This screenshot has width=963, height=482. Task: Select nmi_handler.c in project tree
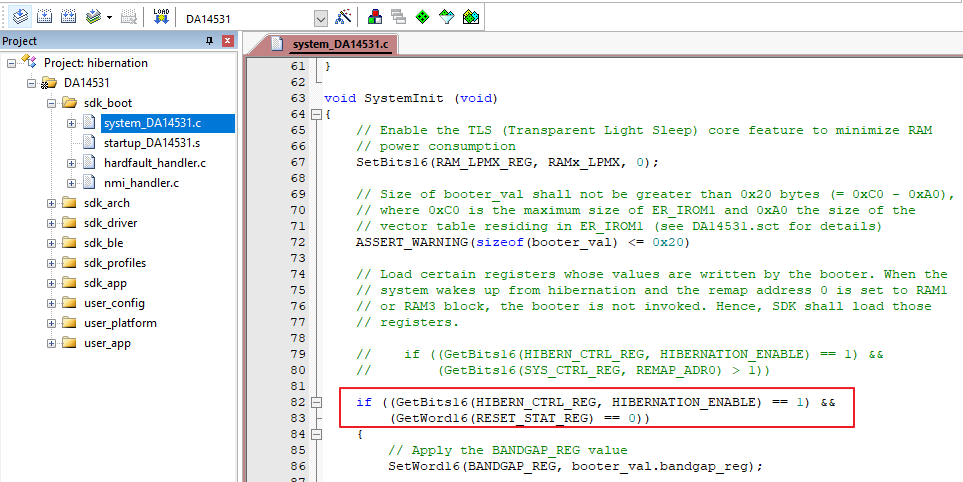(x=141, y=183)
